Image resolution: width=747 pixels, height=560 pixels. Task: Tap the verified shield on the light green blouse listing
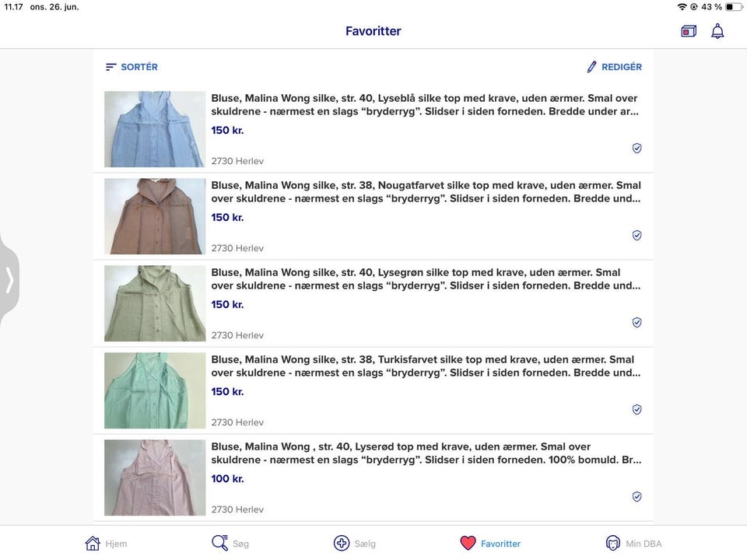637,322
